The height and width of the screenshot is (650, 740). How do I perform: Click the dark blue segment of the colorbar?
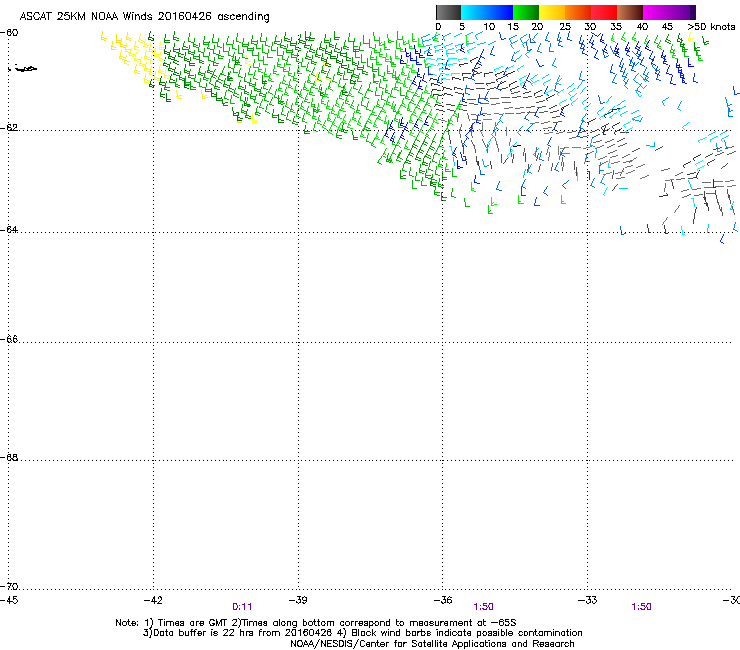tap(500, 12)
